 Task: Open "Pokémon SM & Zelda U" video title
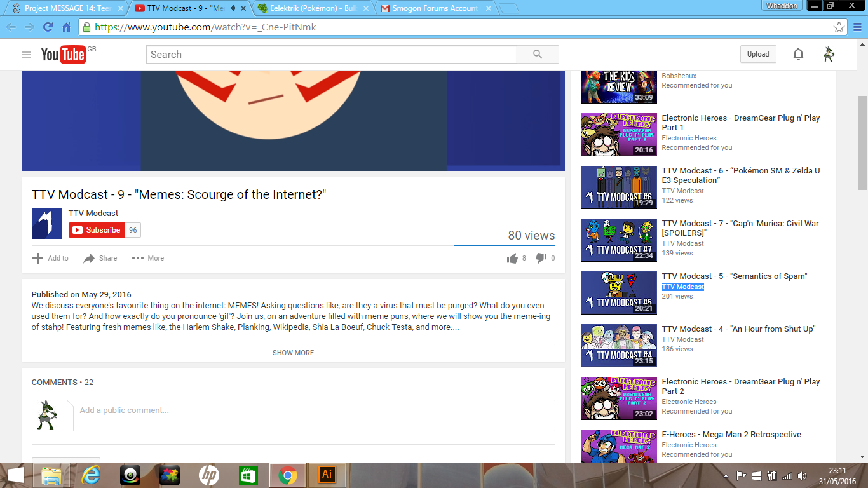pyautogui.click(x=741, y=175)
